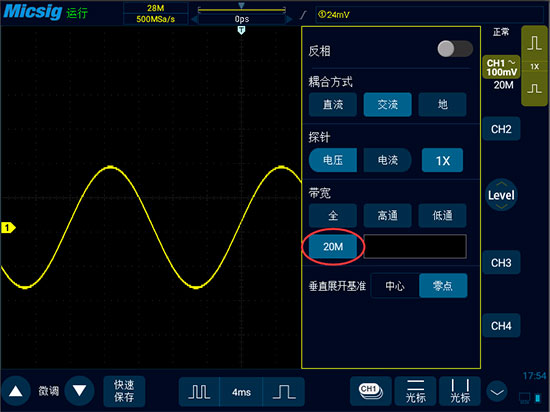Click the up-arrow fine adjust button
The image size is (550, 412).
point(15,391)
